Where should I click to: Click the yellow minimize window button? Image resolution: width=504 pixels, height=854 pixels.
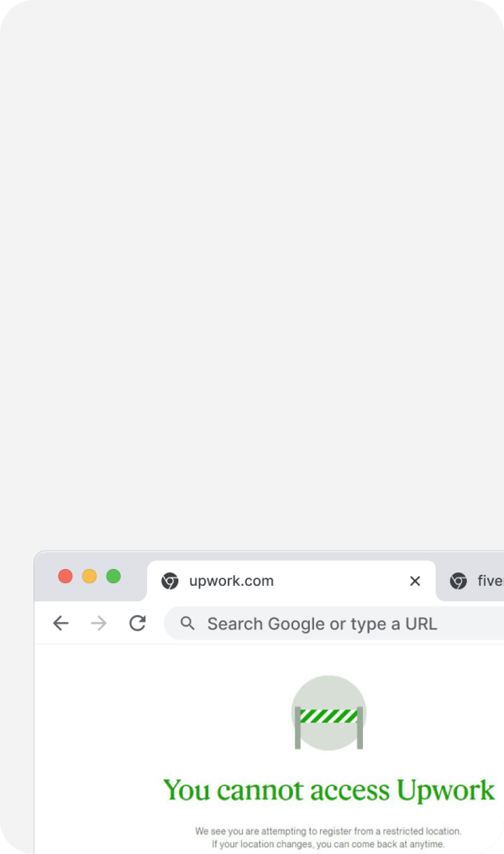(89, 576)
